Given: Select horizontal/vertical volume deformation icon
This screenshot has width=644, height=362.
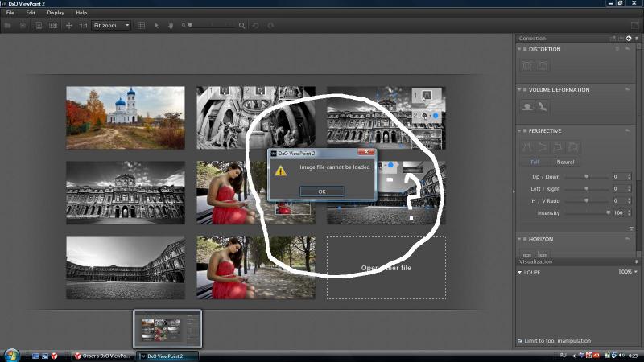Looking at the screenshot, I should [x=527, y=107].
